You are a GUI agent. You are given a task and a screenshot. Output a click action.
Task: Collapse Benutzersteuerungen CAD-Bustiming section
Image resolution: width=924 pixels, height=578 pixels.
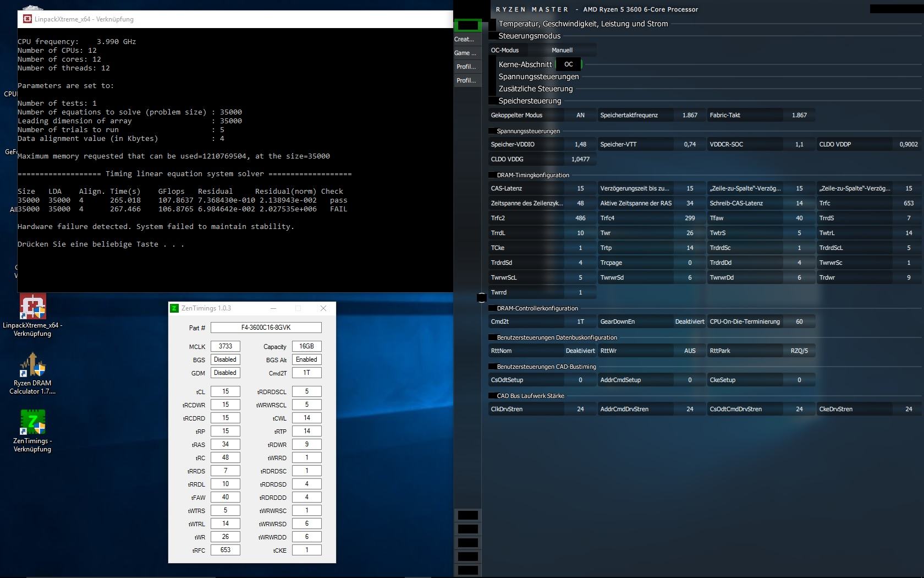click(546, 367)
